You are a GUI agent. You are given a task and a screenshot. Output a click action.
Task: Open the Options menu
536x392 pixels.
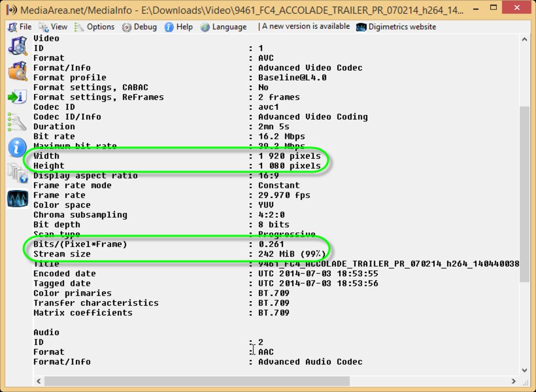(x=94, y=27)
